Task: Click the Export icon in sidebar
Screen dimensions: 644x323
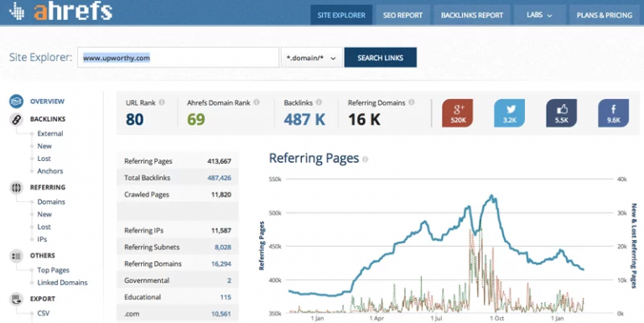Action: click(17, 299)
